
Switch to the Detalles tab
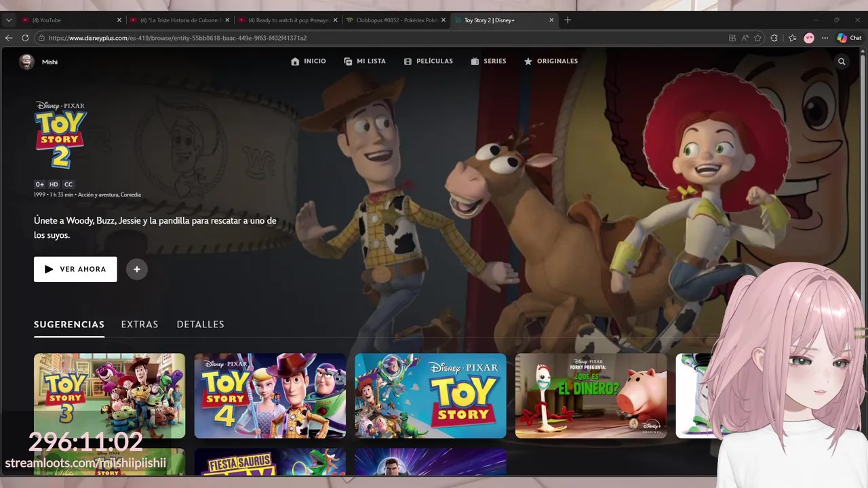(200, 325)
